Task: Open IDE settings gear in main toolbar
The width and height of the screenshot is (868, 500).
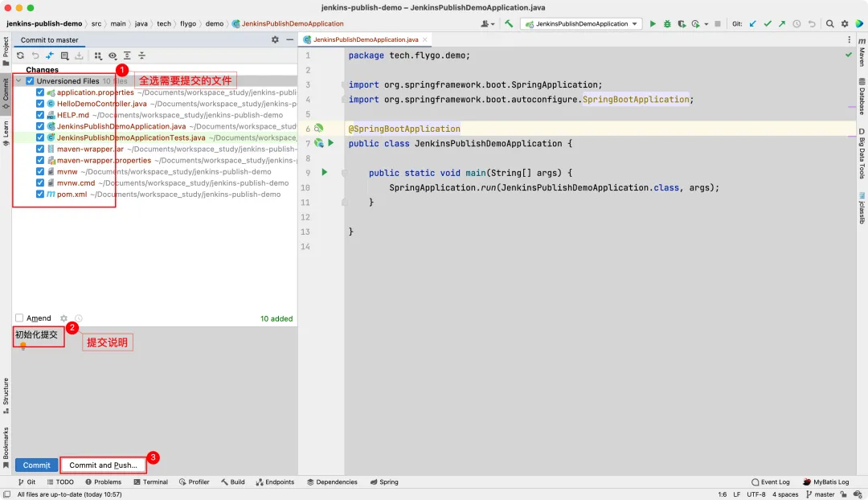Action: pyautogui.click(x=845, y=24)
